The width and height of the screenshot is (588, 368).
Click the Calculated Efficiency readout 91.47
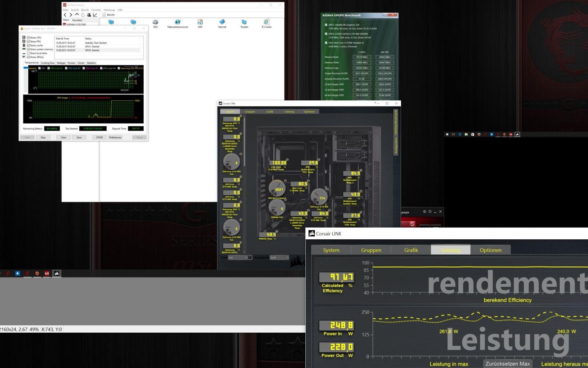(x=336, y=277)
